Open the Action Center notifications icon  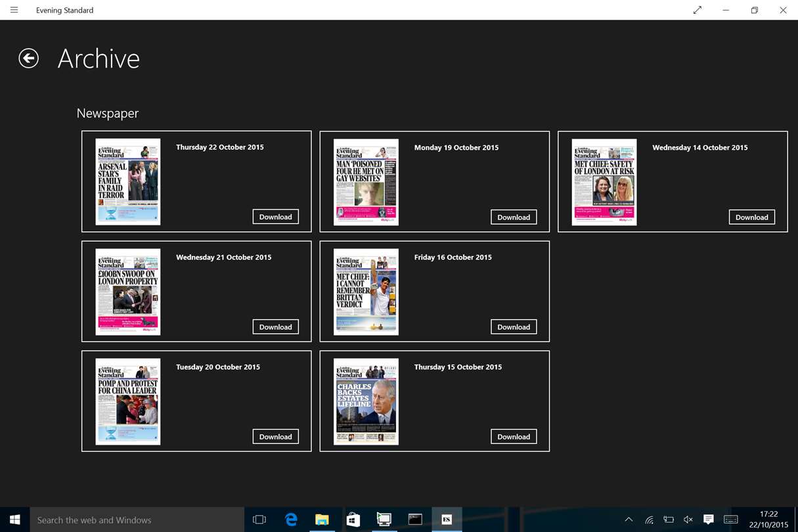709,520
